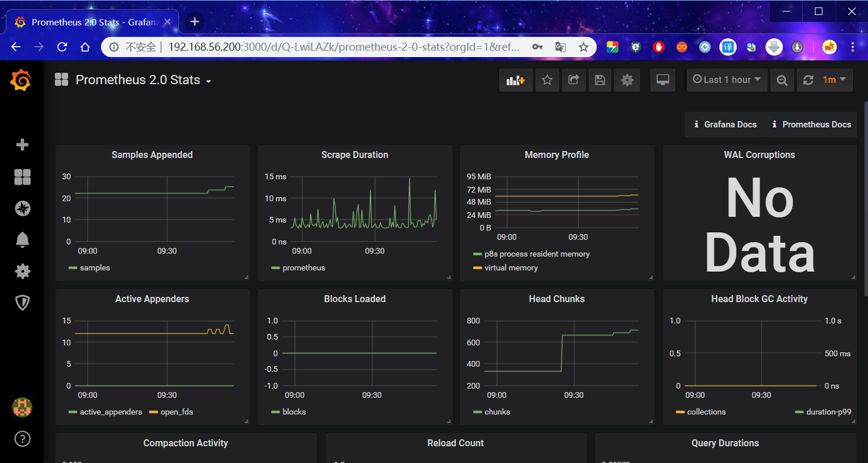Viewport: 868px width, 463px height.
Task: Open the user avatar profile menu
Action: [x=22, y=407]
